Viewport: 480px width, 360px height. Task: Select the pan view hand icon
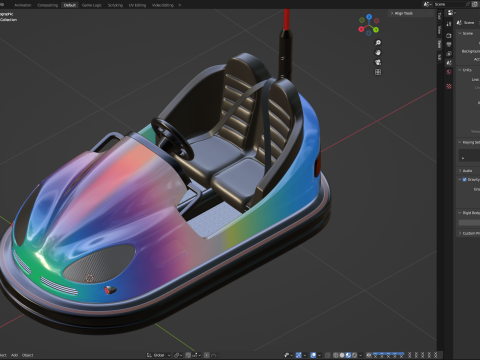coord(378,52)
